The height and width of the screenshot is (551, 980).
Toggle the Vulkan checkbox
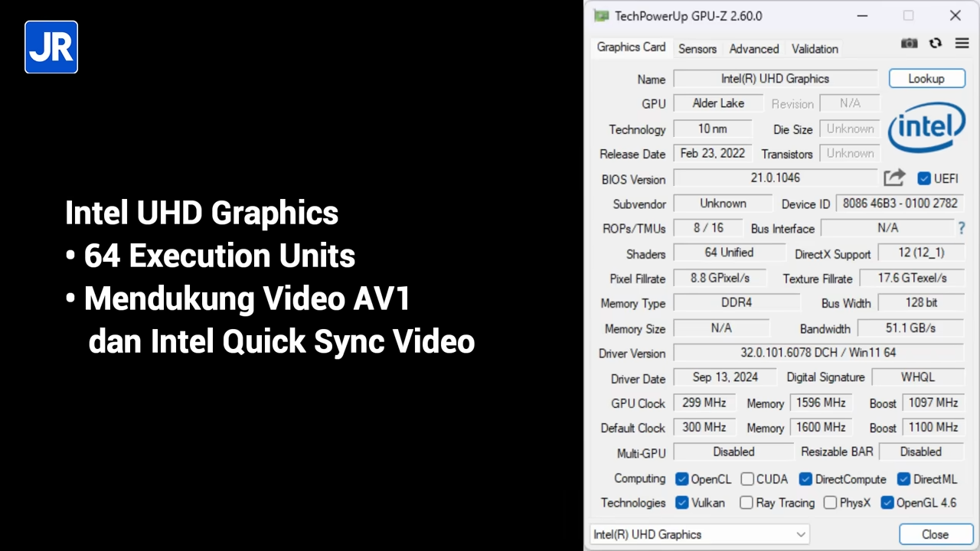coord(681,503)
